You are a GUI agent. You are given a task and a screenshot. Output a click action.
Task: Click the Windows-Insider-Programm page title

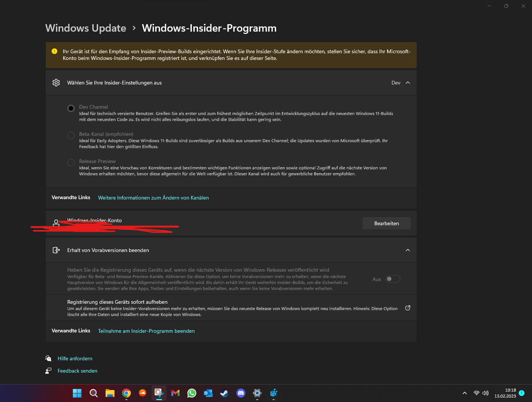(209, 28)
